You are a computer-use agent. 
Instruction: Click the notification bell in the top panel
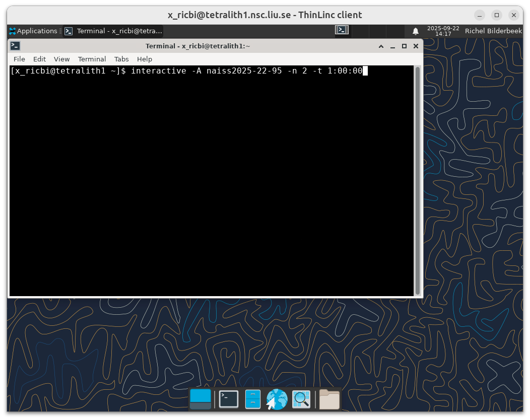[x=415, y=31]
